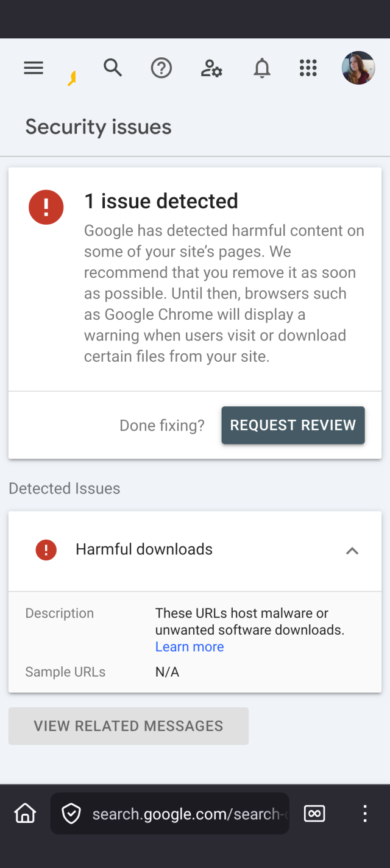Click VIEW RELATED MESSAGES
This screenshot has width=390, height=868.
(128, 725)
